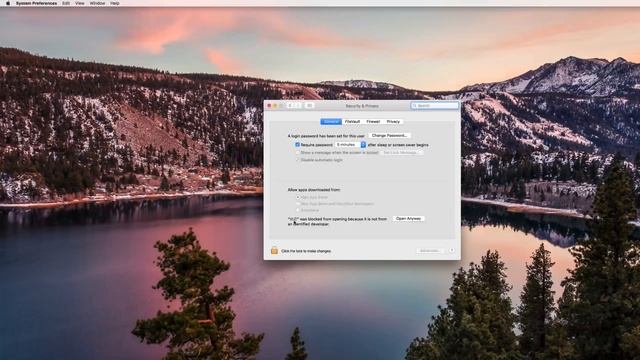Go forward with the toolbar forward arrow
Viewport: 640px width, 360px height.
coord(298,106)
